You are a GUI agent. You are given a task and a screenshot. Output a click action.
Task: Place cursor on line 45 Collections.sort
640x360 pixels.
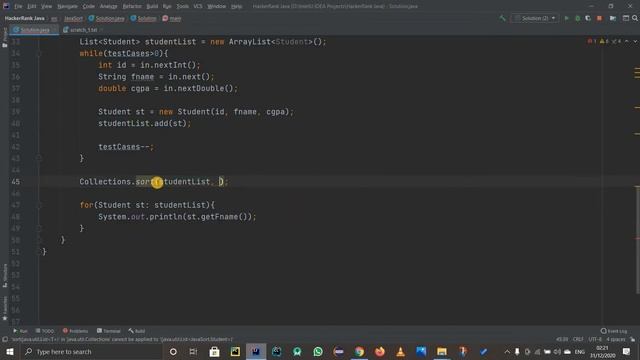click(153, 182)
